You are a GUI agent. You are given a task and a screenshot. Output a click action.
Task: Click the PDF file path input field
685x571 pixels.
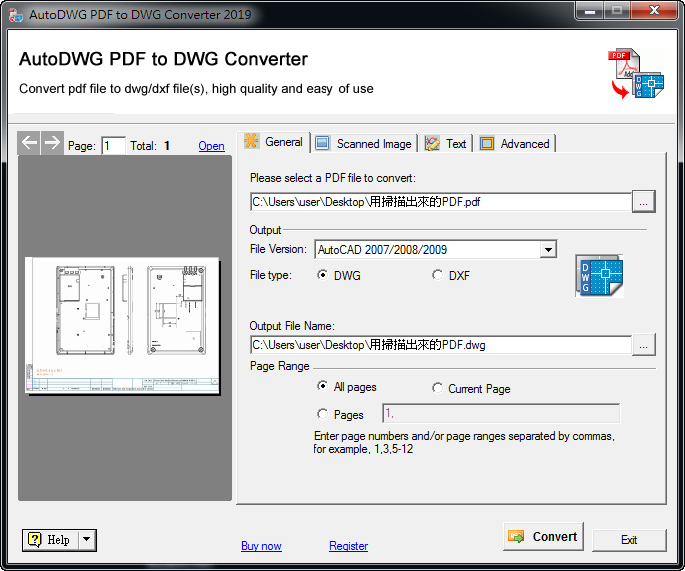coord(441,202)
